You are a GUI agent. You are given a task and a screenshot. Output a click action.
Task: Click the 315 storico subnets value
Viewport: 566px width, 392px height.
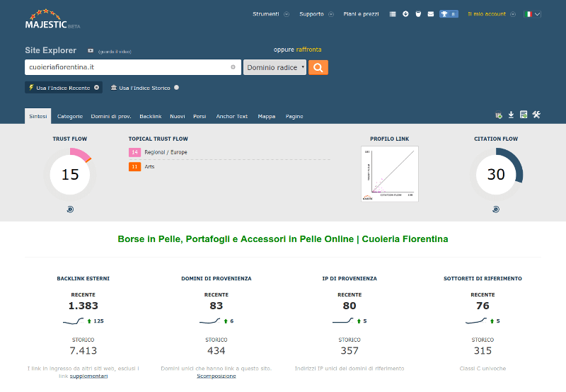[483, 350]
